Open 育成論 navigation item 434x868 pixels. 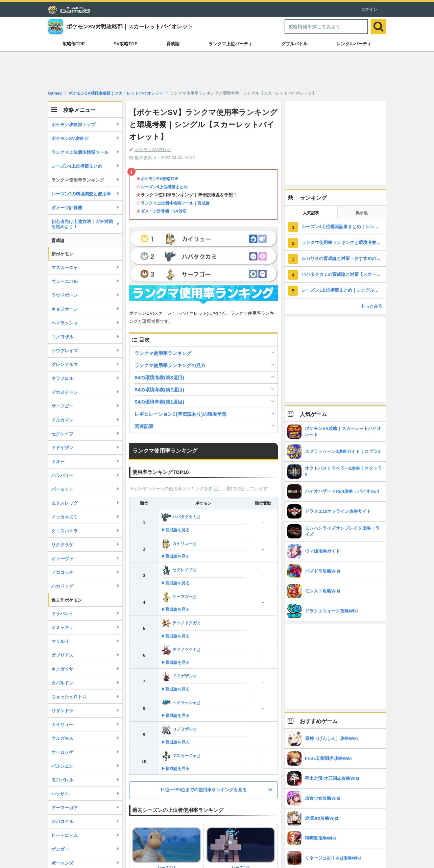[173, 44]
